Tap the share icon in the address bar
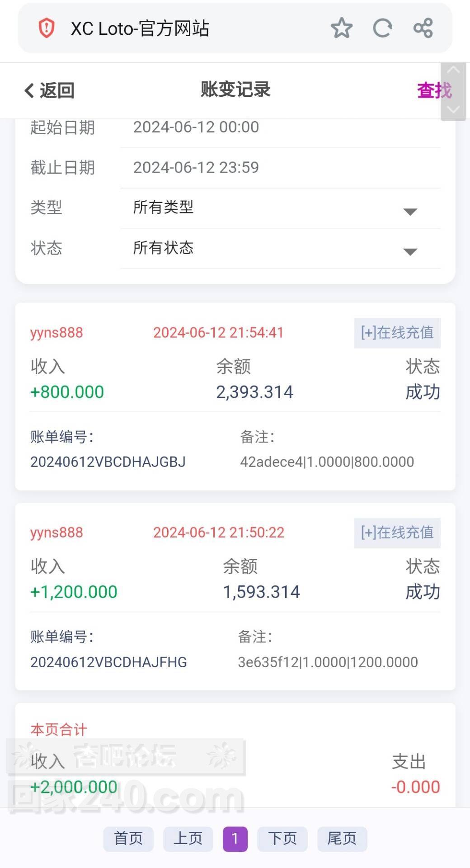470x868 pixels. 423,28
